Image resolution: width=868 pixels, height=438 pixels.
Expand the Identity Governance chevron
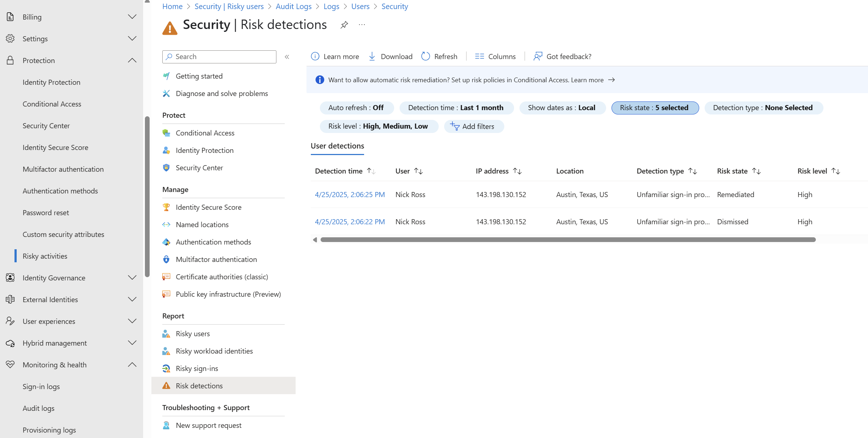(132, 278)
